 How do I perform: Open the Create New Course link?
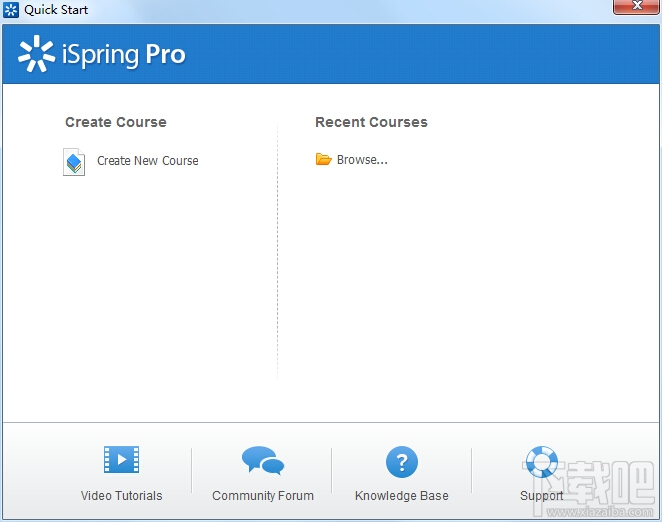(x=147, y=161)
